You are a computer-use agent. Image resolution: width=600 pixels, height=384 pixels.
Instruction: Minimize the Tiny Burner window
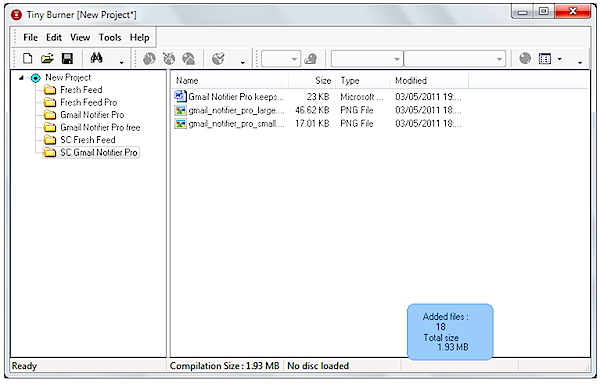[523, 12]
